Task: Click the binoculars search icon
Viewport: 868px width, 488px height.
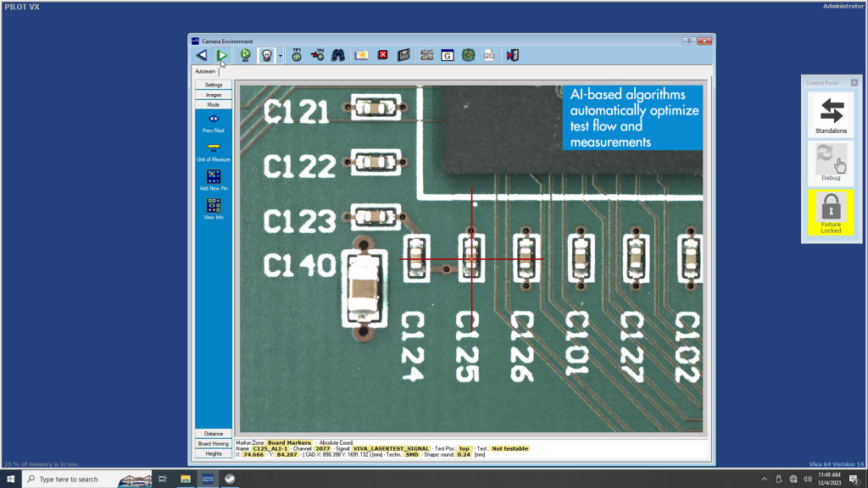Action: (337, 55)
